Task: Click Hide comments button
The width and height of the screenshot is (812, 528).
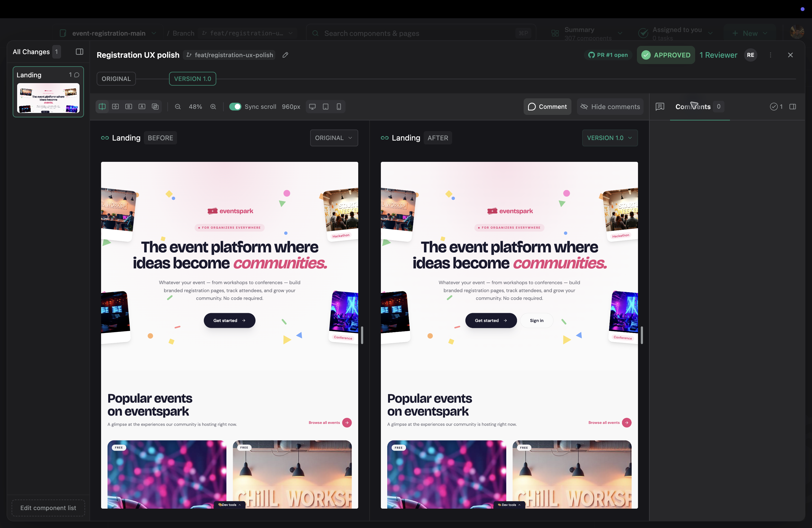Action: [610, 107]
